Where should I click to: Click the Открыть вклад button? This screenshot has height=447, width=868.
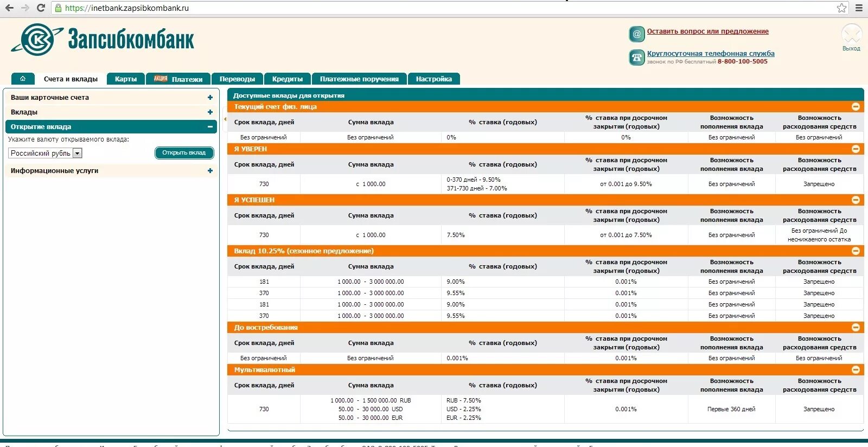click(x=184, y=153)
